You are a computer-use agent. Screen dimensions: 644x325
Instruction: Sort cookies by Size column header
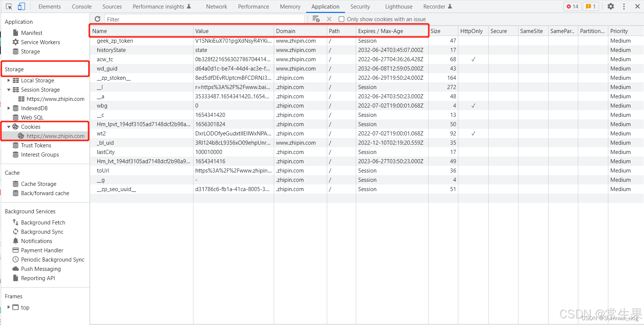[x=443, y=31]
